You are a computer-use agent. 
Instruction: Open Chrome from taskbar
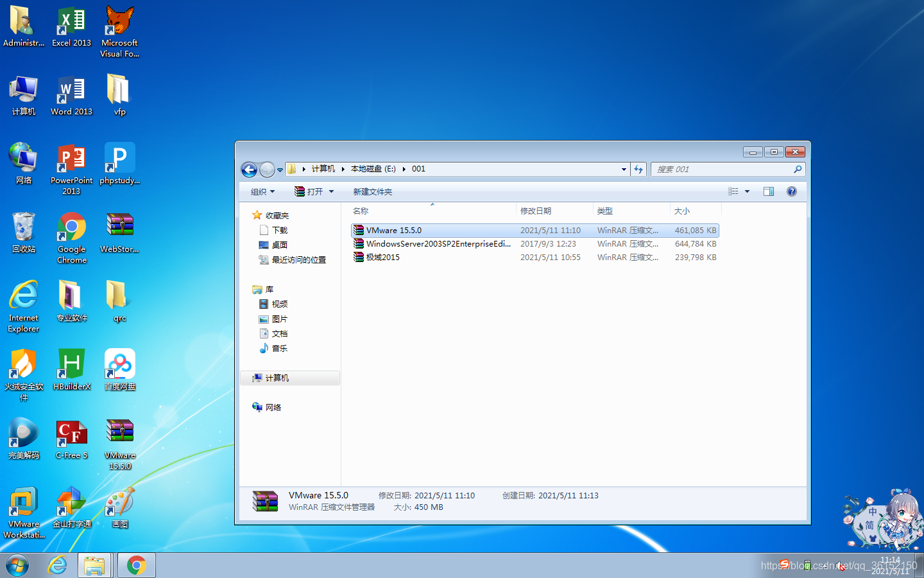(136, 565)
